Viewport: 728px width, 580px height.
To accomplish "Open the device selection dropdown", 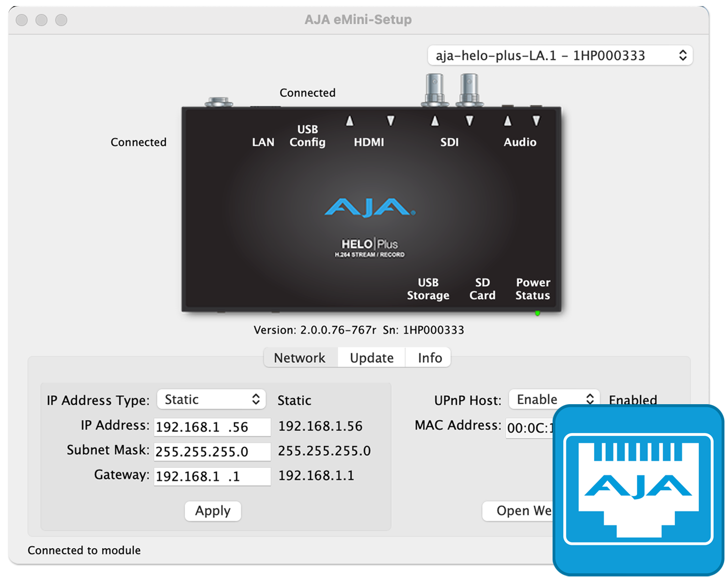I will coord(560,56).
